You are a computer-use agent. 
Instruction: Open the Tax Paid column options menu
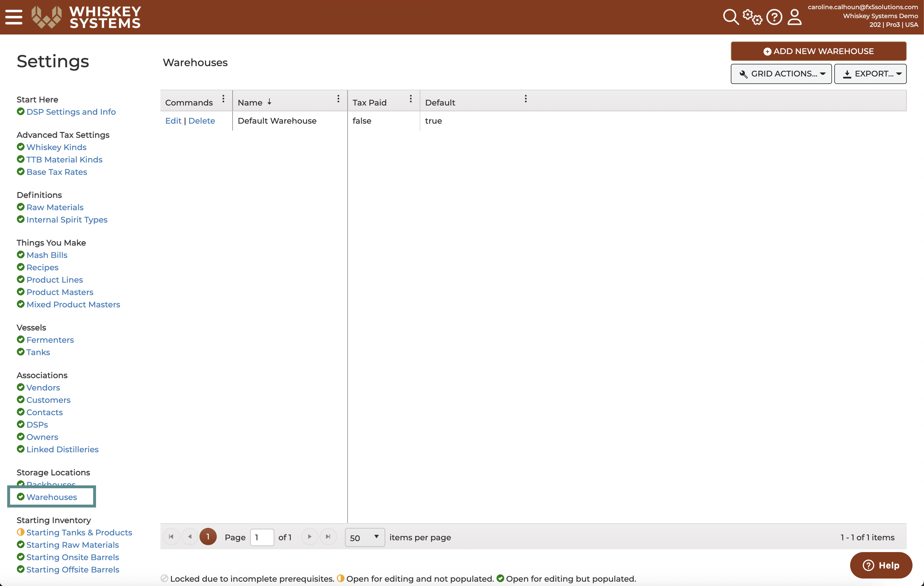(x=411, y=99)
